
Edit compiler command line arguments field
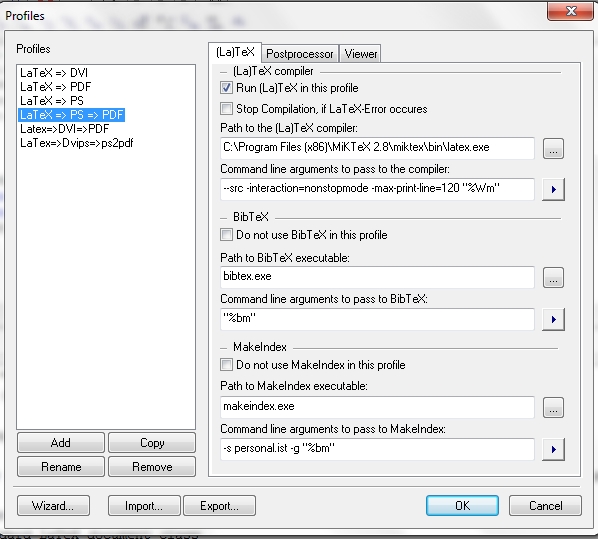pos(377,189)
